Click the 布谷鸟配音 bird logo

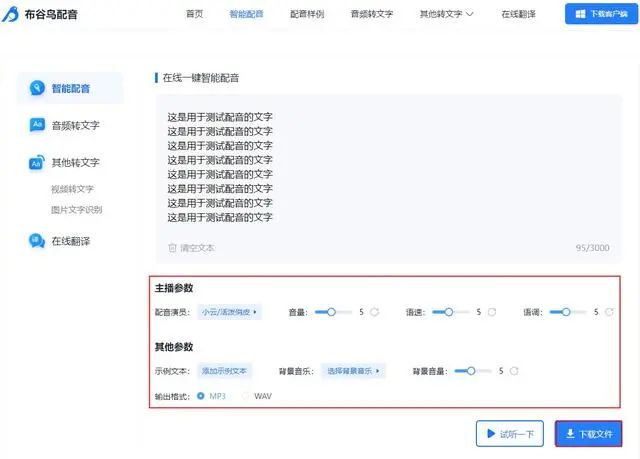click(x=11, y=14)
